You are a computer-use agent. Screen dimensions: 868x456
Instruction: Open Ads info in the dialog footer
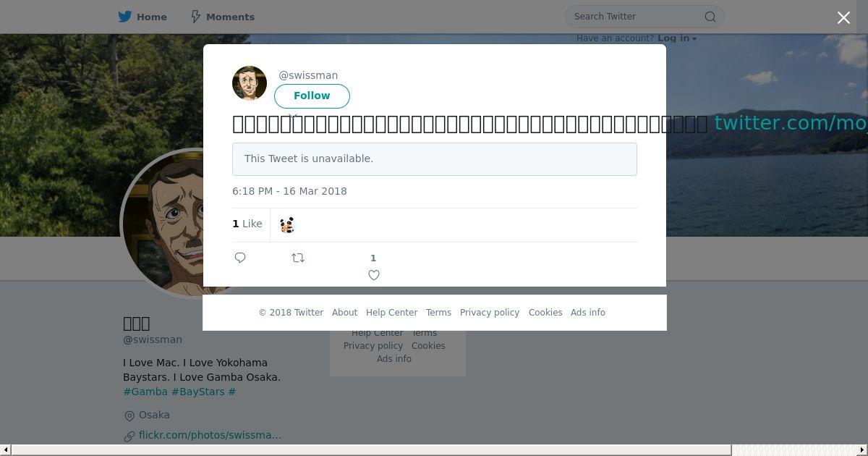pos(588,313)
